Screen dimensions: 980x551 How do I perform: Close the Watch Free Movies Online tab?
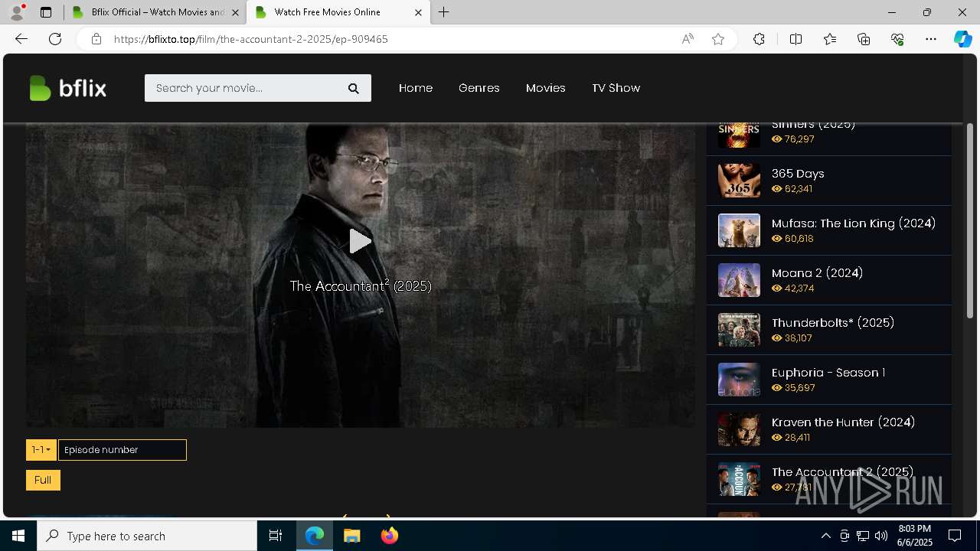pyautogui.click(x=418, y=12)
